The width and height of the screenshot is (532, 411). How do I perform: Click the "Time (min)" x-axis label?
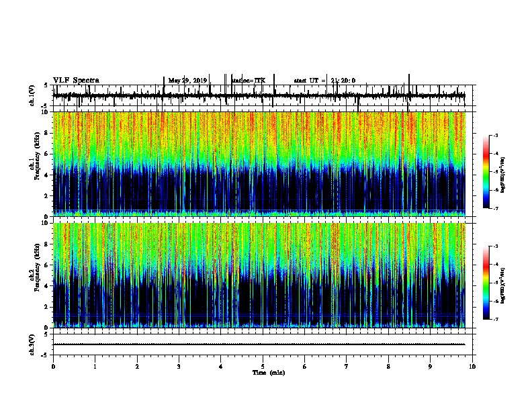[269, 373]
